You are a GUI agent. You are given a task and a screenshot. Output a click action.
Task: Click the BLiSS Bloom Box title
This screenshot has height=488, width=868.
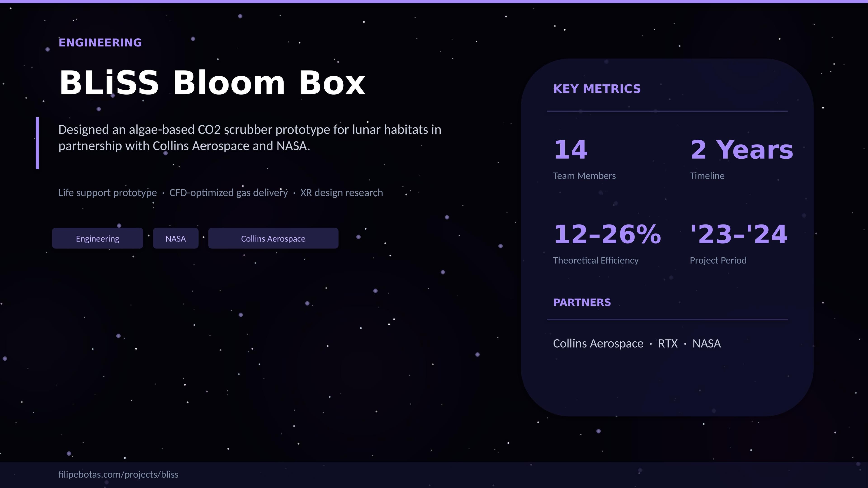pos(212,83)
